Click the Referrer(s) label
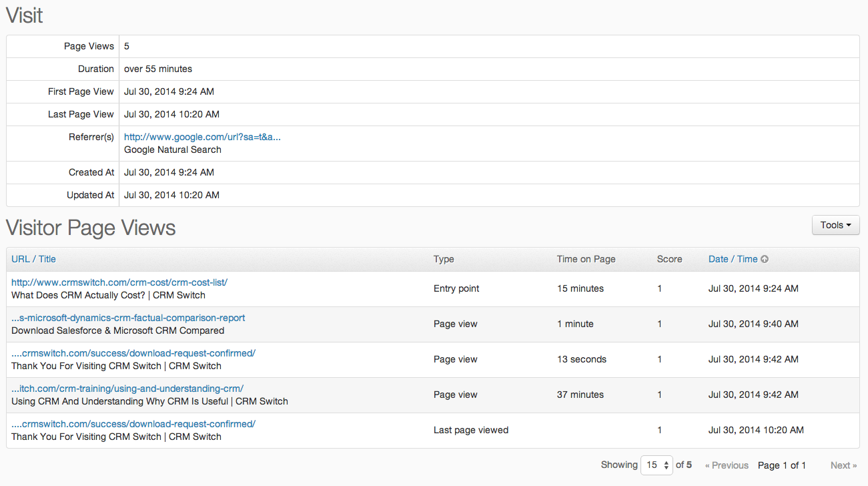The image size is (868, 486). [91, 137]
